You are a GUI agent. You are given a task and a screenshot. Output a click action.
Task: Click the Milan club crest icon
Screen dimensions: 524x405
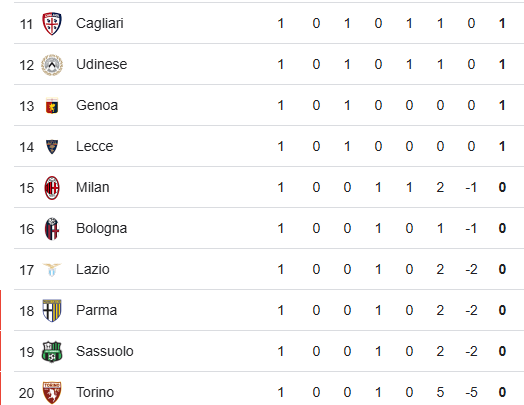coord(52,188)
